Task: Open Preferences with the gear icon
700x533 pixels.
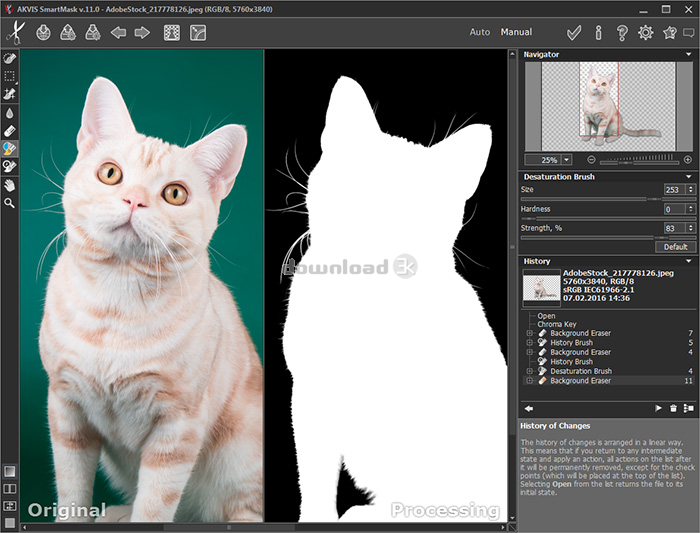Action: pyautogui.click(x=646, y=33)
